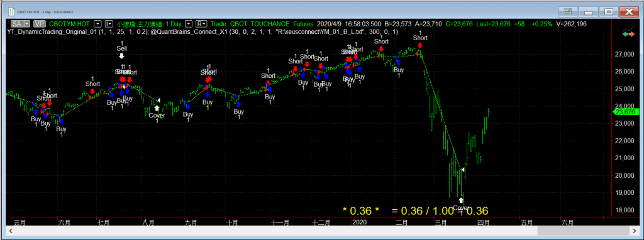Click the chart window icon in title bar
Screen dimensions: 644x240
pyautogui.click(x=11, y=11)
